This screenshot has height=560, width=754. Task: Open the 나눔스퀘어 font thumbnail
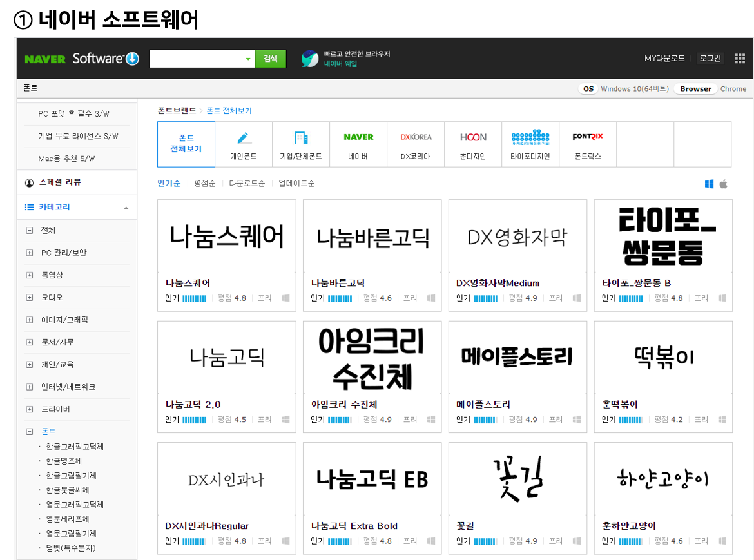click(226, 237)
